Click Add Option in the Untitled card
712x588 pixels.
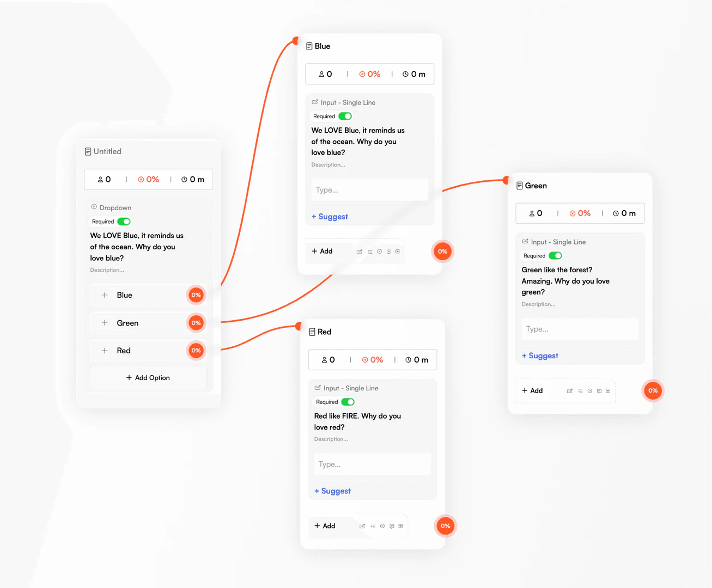point(148,377)
